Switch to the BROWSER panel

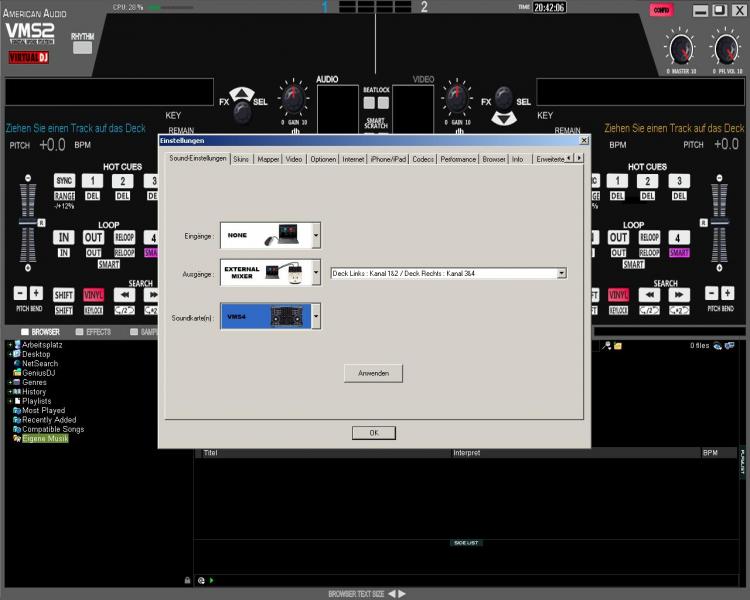pos(41,332)
